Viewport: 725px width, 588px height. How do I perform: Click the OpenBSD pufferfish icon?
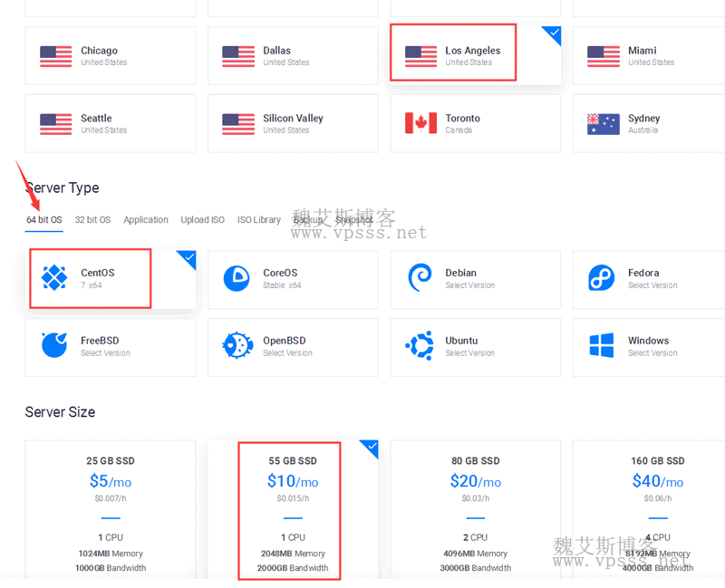[x=237, y=346]
